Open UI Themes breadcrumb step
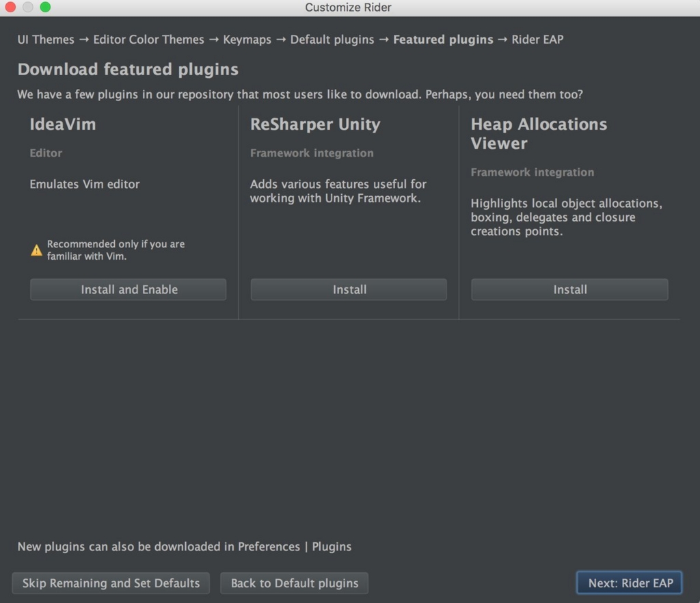The height and width of the screenshot is (603, 700). (46, 40)
